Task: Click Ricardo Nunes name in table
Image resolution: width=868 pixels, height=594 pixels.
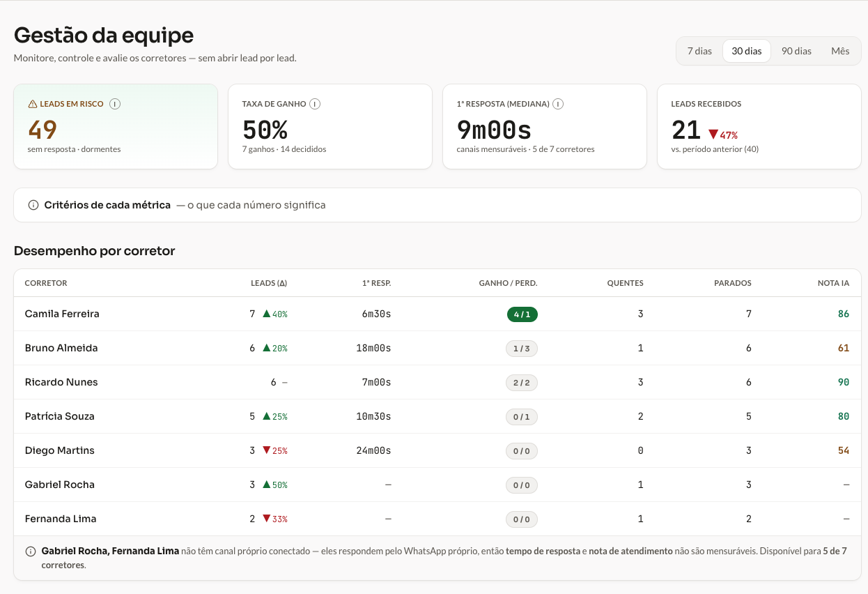Action: click(x=61, y=382)
